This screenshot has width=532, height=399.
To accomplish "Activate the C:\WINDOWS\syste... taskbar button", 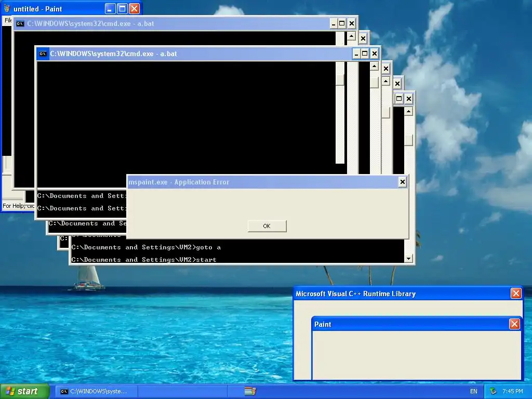I will [x=96, y=391].
